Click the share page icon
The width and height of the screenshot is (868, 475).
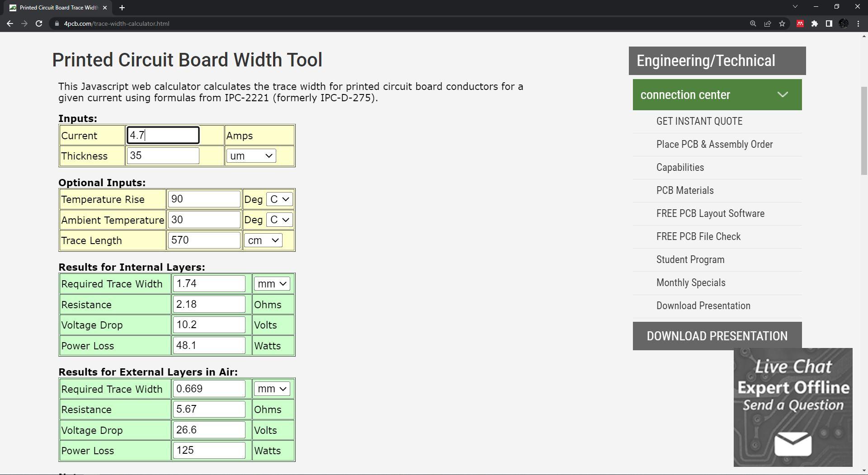pyautogui.click(x=768, y=24)
